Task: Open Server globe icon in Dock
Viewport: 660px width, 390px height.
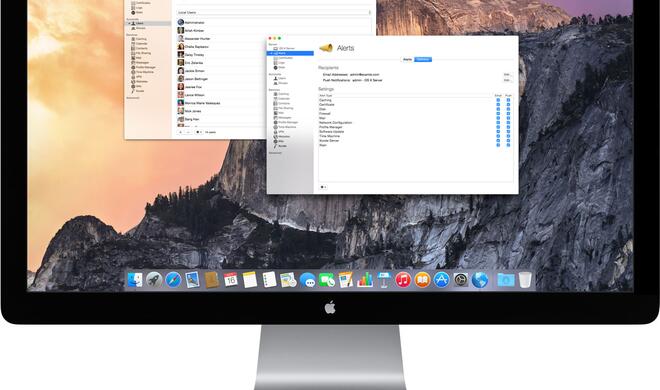Action: pos(480,280)
